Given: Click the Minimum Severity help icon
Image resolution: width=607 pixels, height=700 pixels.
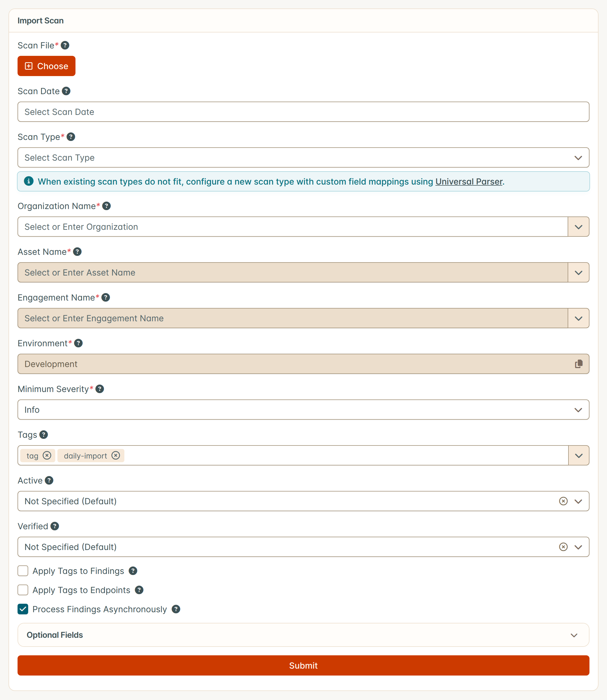Looking at the screenshot, I should click(100, 389).
